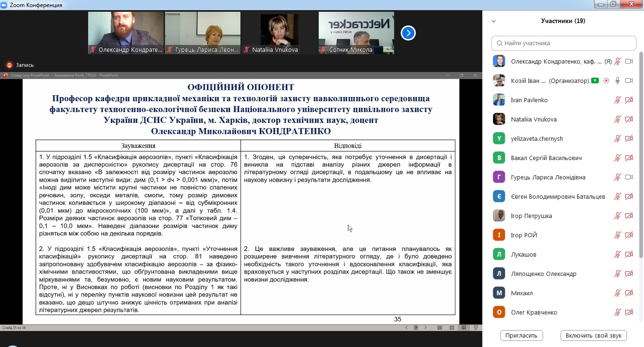Image resolution: width=644 pixels, height=347 pixels.
Task: Click the Включить свой звук button
Action: [x=593, y=336]
